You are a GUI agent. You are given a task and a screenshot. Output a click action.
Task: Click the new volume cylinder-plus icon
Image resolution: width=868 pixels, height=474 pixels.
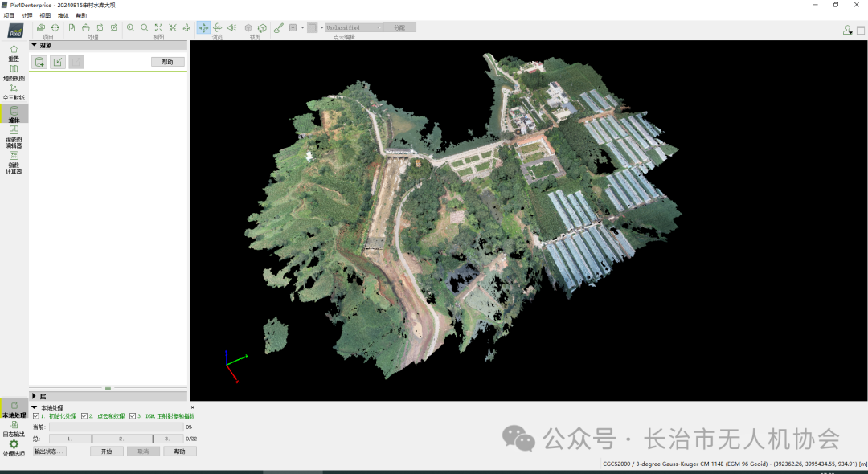40,62
